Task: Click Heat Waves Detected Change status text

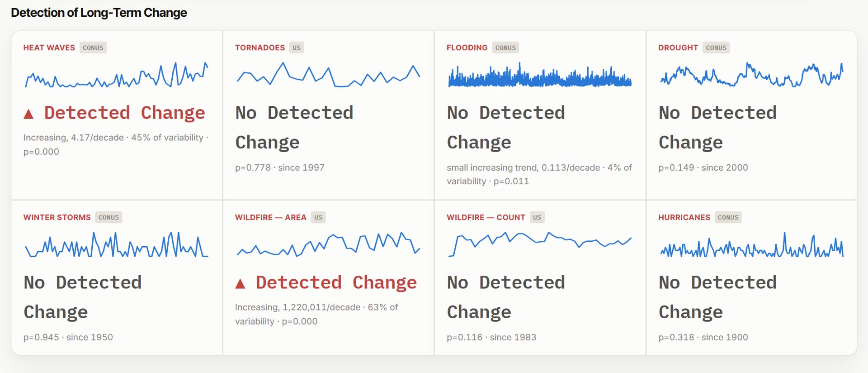Action: [x=124, y=113]
